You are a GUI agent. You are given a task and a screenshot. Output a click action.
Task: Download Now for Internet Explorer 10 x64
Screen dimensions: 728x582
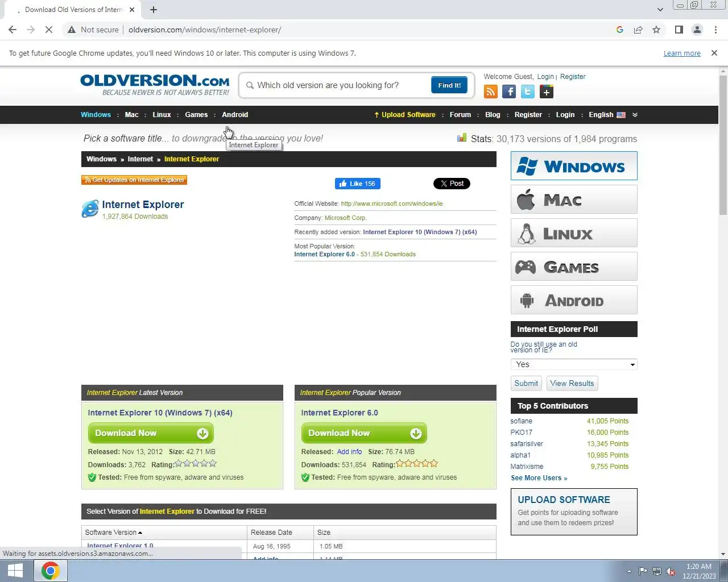coord(151,433)
